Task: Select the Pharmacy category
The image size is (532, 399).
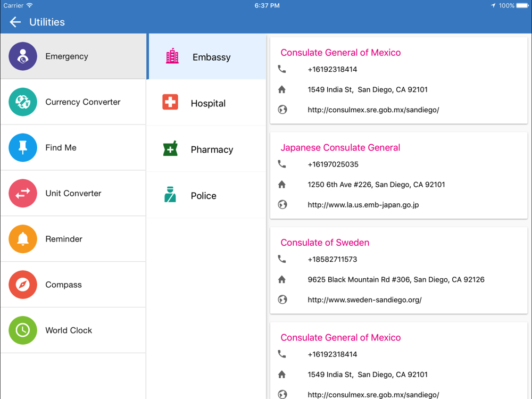Action: (x=207, y=148)
